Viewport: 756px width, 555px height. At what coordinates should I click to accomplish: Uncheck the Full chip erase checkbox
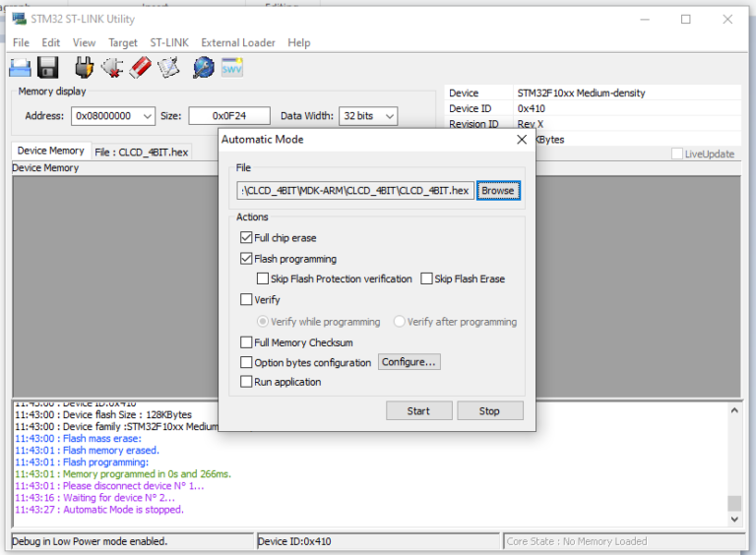pos(246,238)
